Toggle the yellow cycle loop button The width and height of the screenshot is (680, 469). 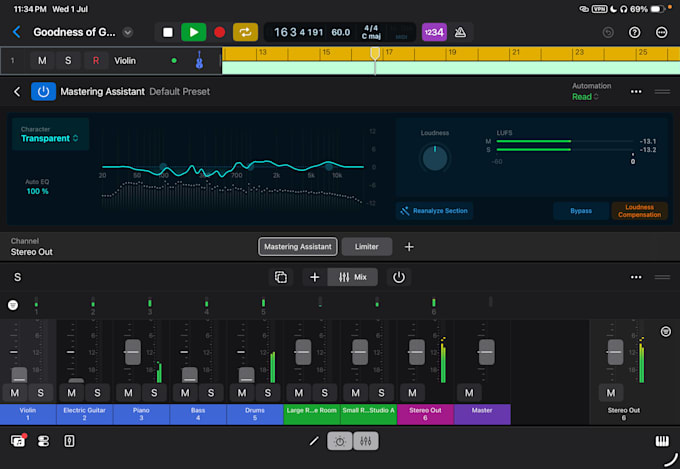coord(245,32)
